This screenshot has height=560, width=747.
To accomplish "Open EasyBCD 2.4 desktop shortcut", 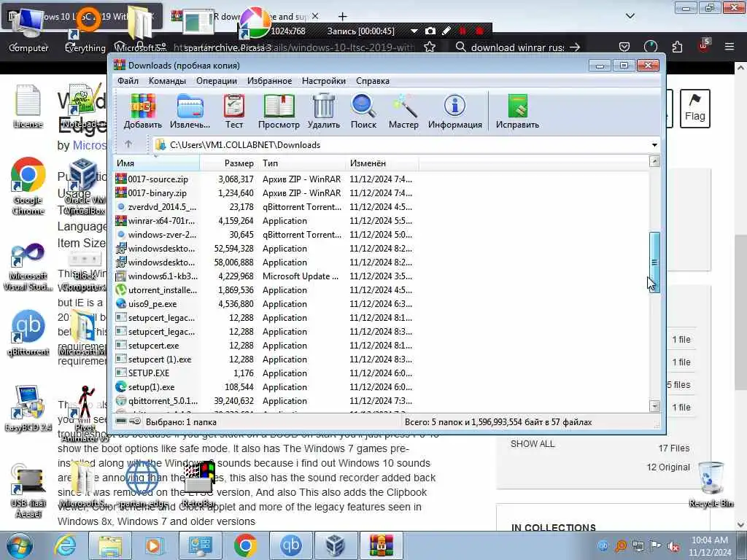I will (x=28, y=408).
